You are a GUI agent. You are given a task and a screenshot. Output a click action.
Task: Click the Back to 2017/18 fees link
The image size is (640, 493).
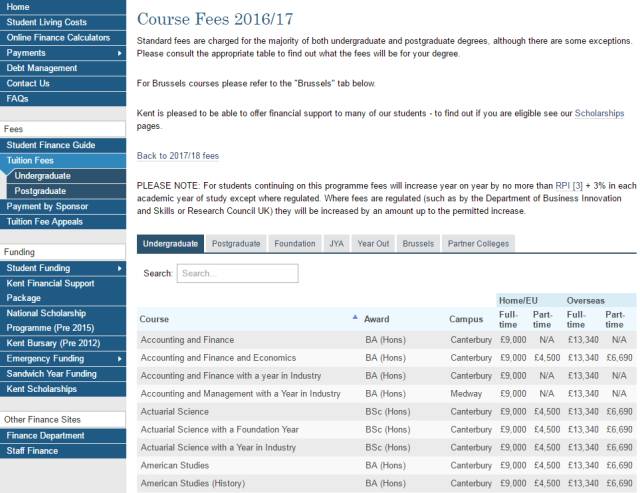178,156
